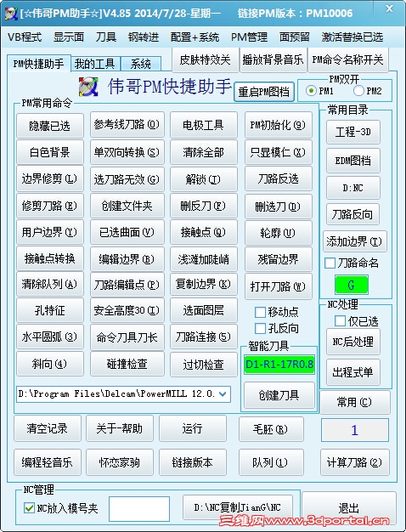
Task: Click the 孔特征 button
Action: (49, 310)
